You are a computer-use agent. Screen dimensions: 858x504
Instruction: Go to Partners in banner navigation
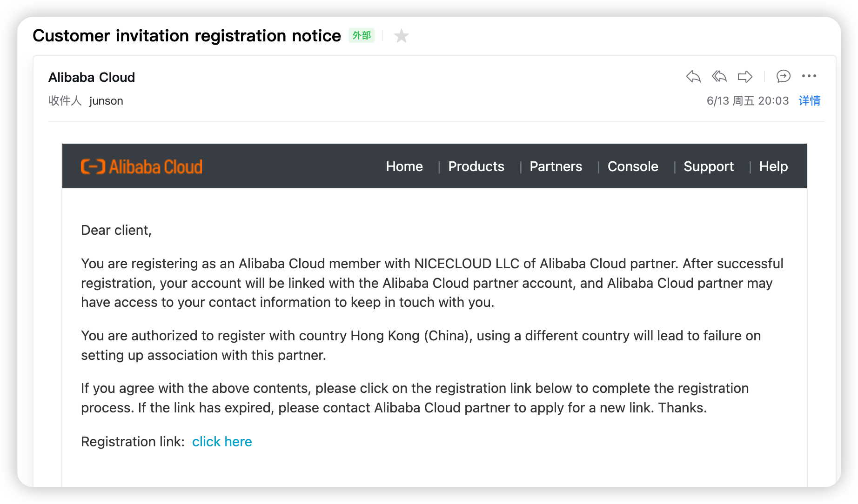(556, 166)
